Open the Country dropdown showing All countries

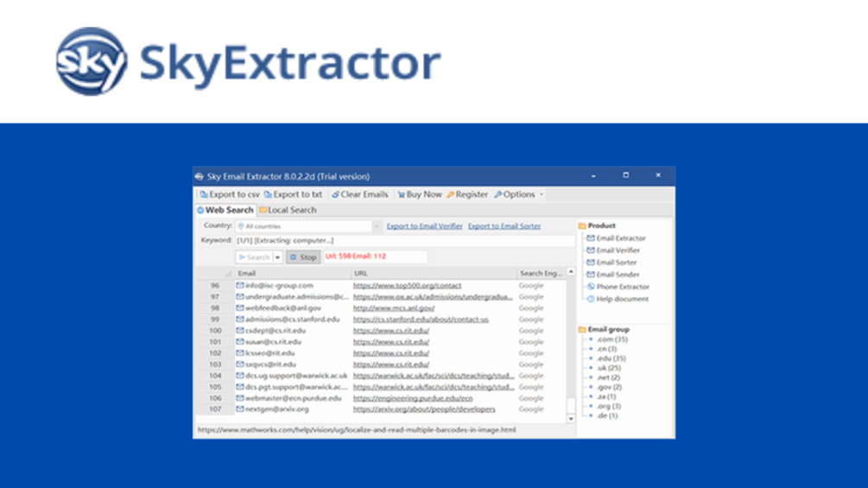pos(307,225)
